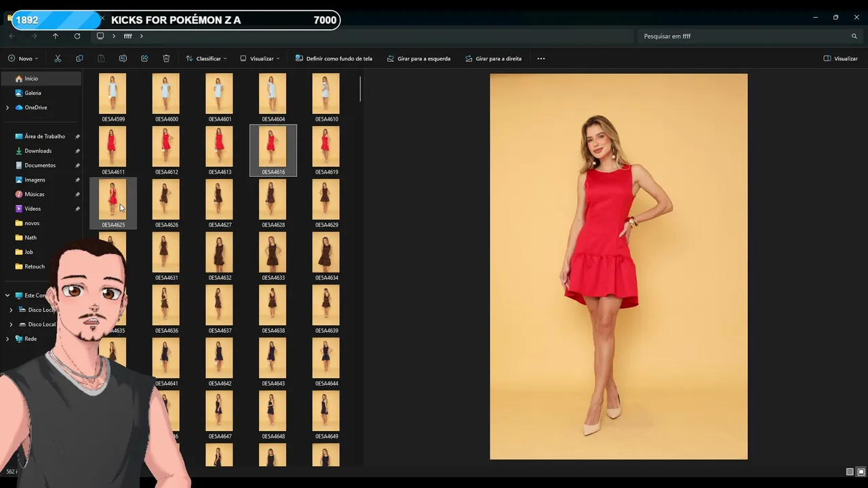Click the Paste icon in toolbar
This screenshot has height=488, width=868.
coord(101,58)
